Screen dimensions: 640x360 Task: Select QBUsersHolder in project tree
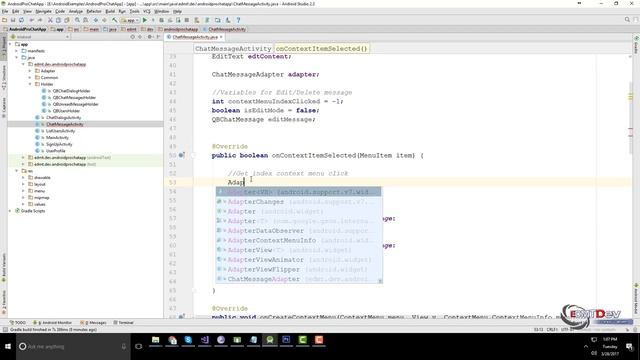(66, 111)
